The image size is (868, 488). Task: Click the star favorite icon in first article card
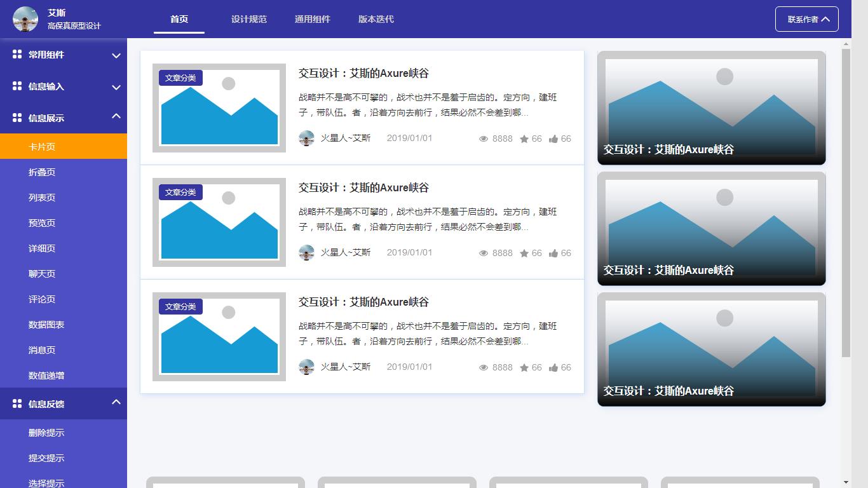coord(524,139)
